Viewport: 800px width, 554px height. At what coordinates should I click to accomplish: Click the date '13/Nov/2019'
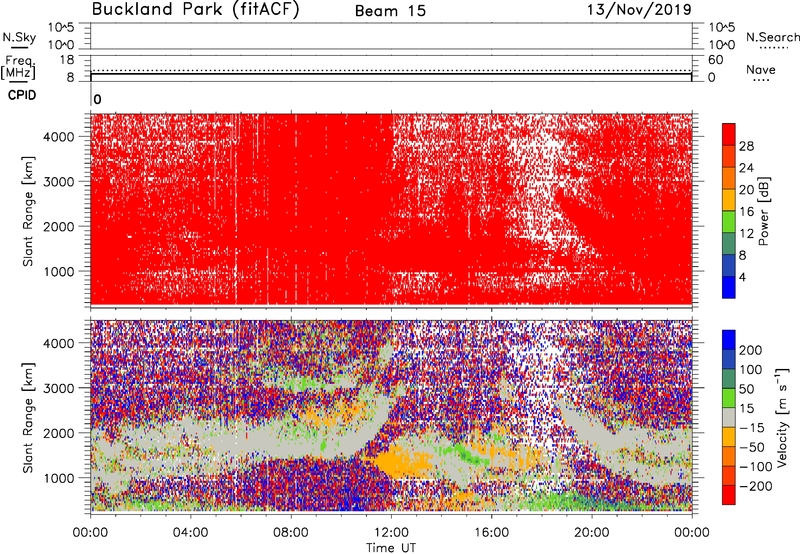[x=639, y=10]
